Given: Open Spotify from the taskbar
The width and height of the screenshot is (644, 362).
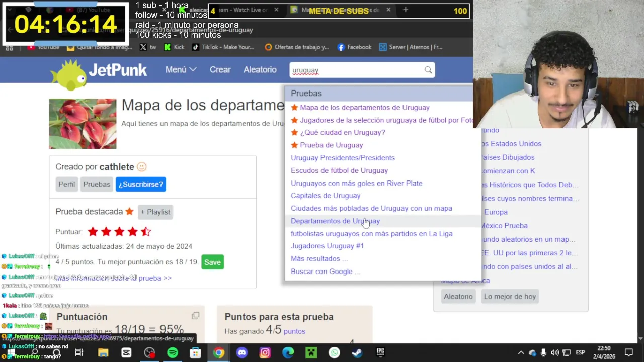Looking at the screenshot, I should 173,353.
